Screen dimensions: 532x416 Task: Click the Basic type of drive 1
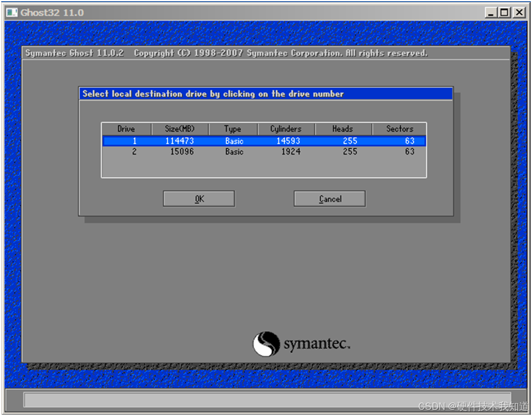point(234,141)
